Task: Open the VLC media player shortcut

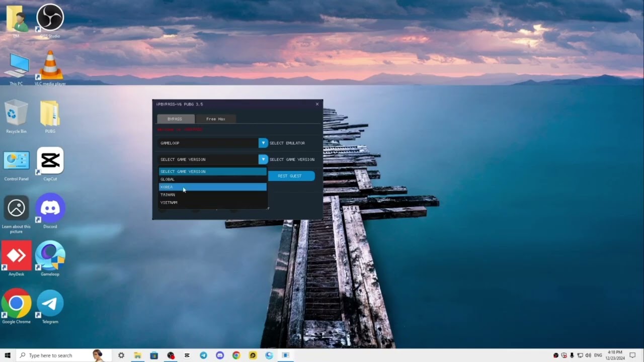Action: (50, 67)
